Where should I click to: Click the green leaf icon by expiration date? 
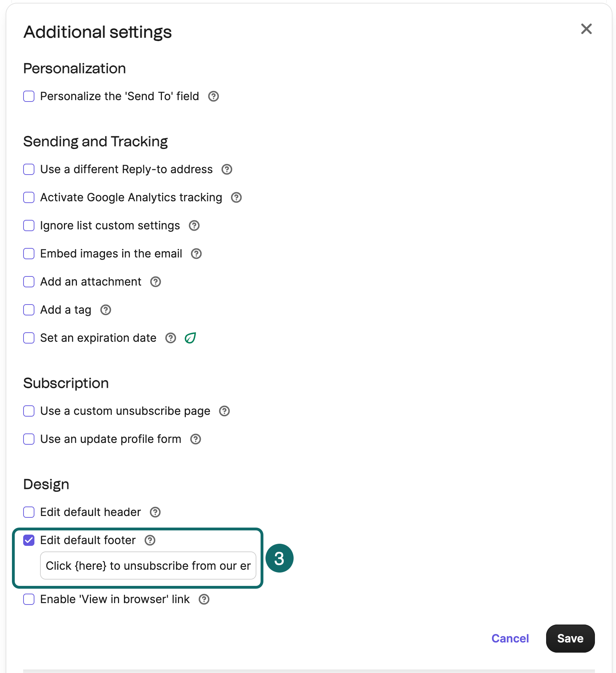coord(190,338)
